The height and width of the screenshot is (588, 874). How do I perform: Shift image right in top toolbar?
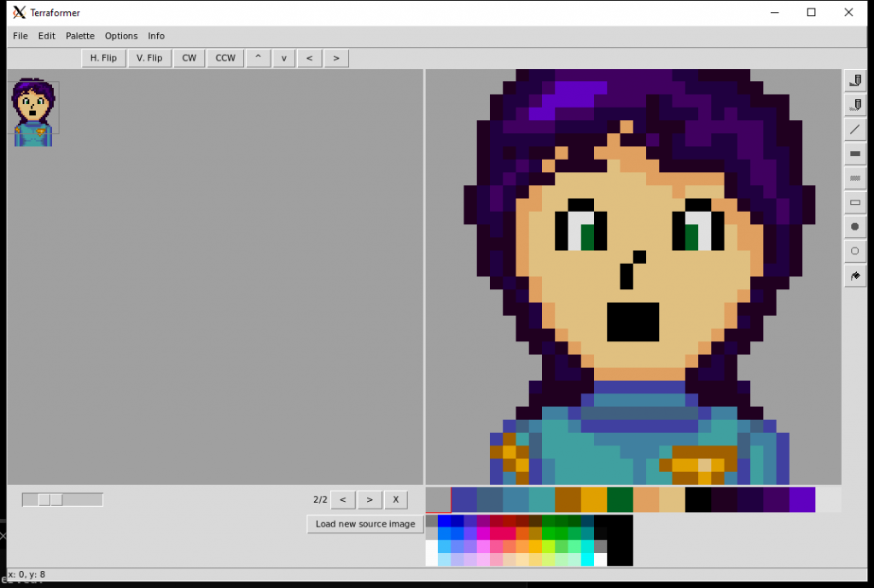point(336,58)
